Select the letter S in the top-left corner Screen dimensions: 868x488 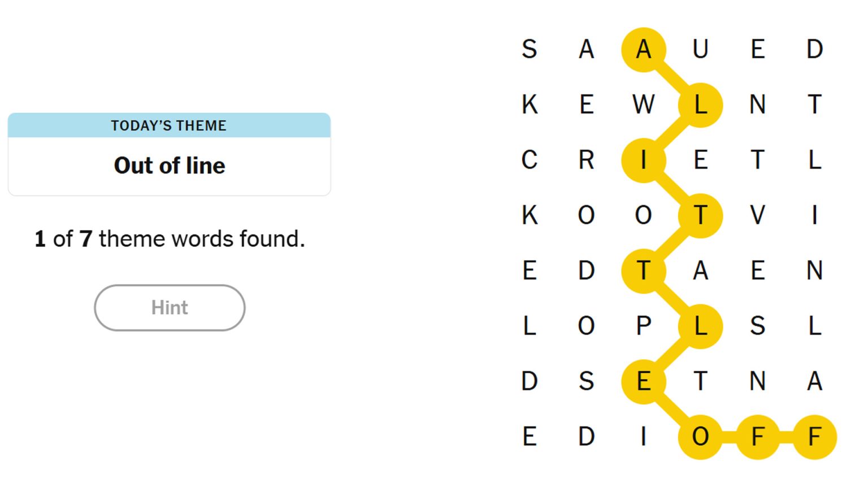[529, 50]
